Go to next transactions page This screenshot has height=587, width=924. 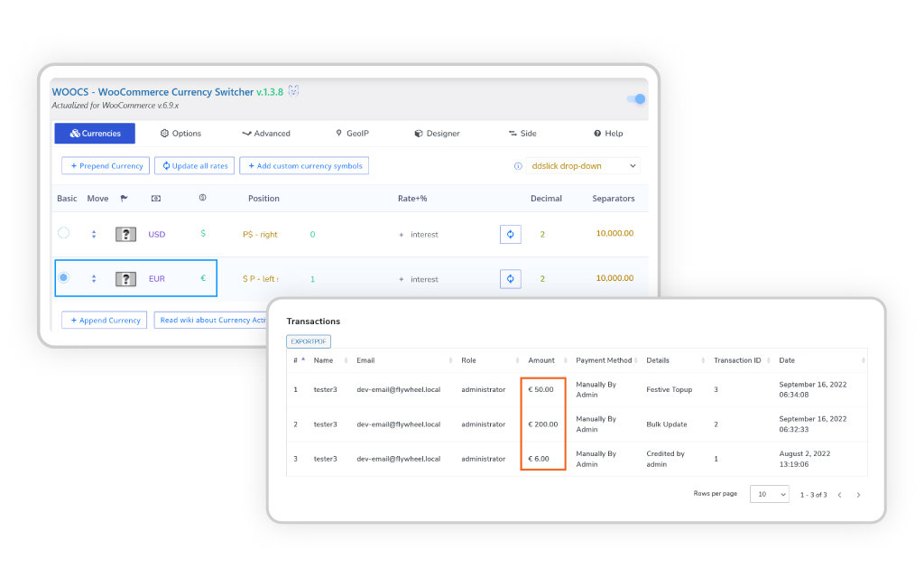click(x=859, y=495)
